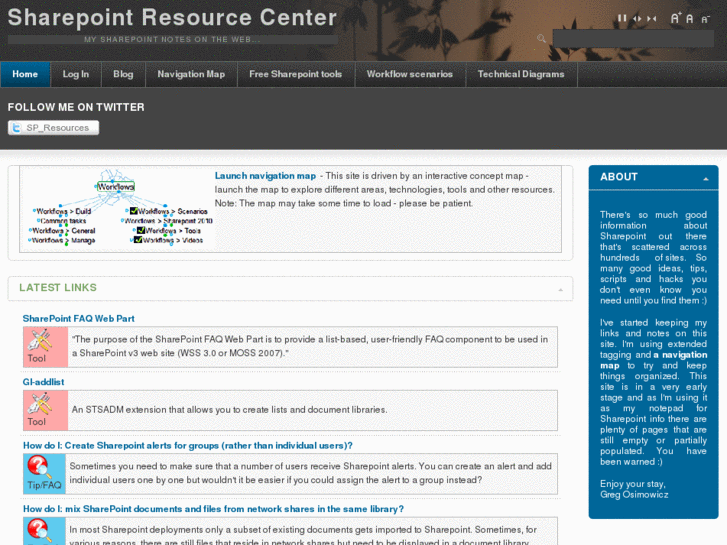The height and width of the screenshot is (545, 727).
Task: Click the outward-pointing arrows width icon
Action: tap(637, 19)
